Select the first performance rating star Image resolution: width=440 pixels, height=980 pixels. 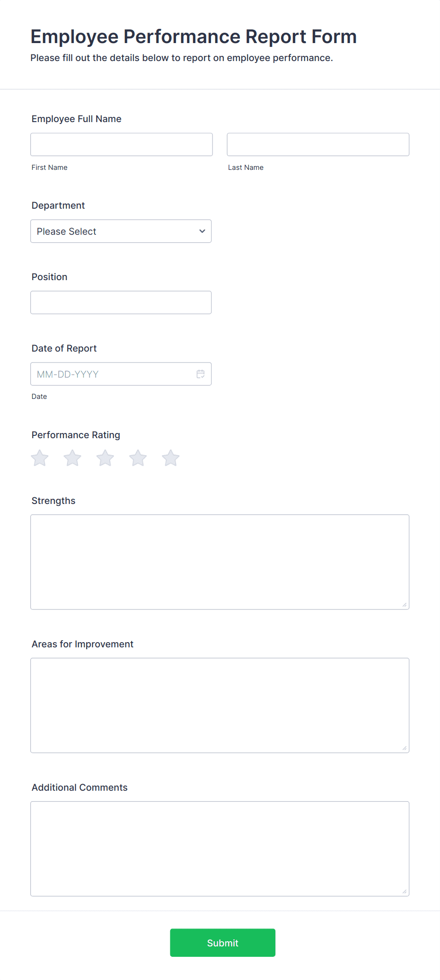point(39,458)
